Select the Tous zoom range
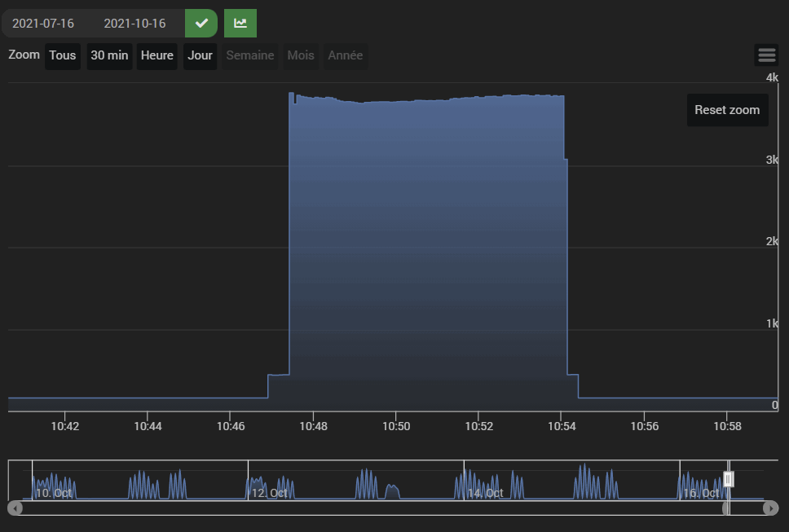This screenshot has height=532, width=789. 63,55
